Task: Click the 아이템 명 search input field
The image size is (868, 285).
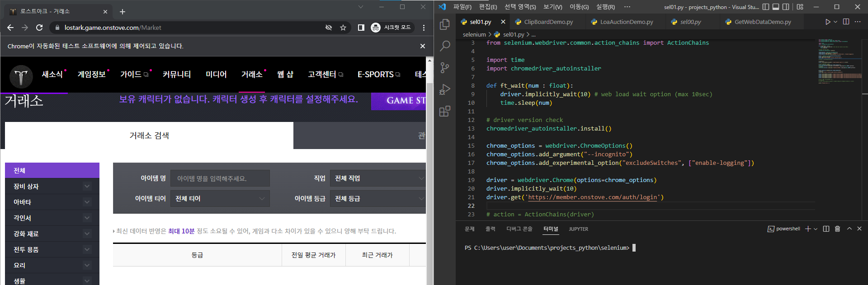Action: point(220,178)
